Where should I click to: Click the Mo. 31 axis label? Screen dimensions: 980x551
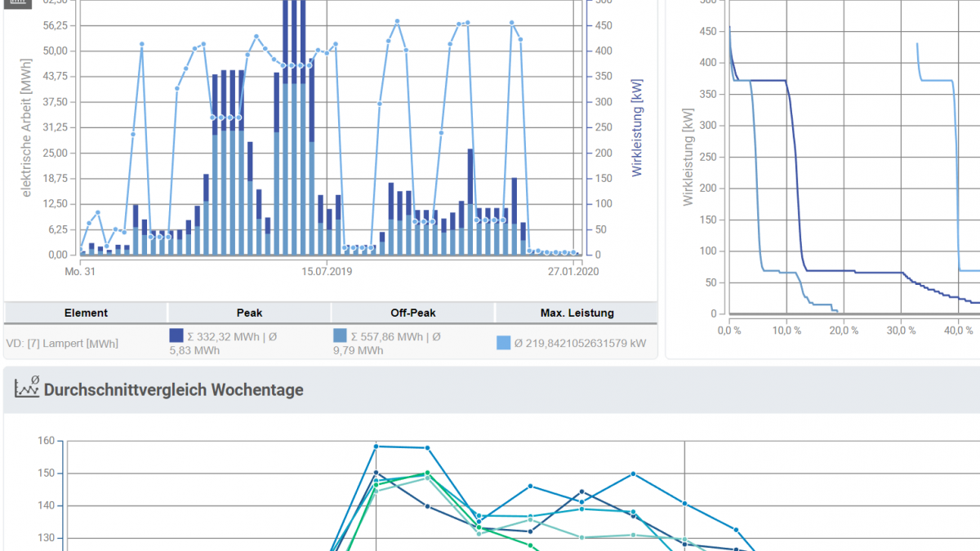point(80,271)
